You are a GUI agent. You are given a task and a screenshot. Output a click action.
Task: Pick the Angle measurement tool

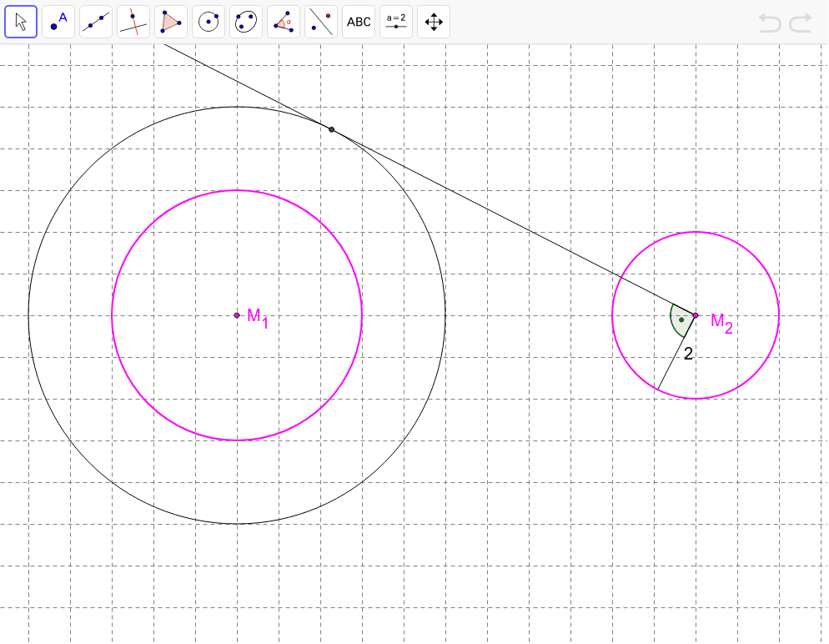pyautogui.click(x=284, y=22)
